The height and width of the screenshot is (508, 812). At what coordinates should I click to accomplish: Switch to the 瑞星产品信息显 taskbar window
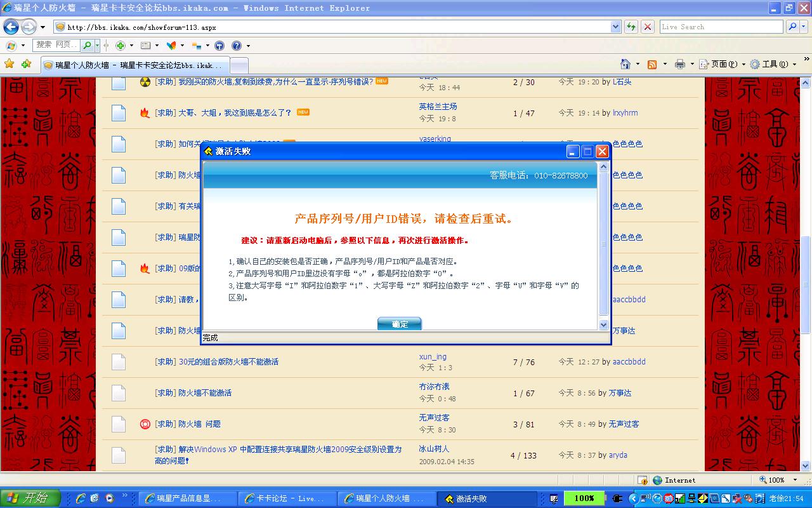(188, 498)
